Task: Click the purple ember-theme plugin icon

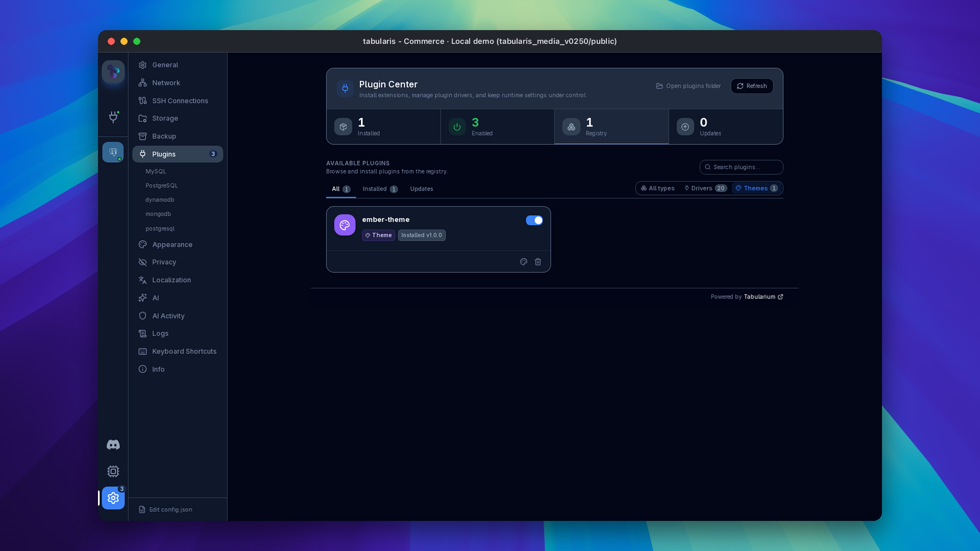Action: (x=345, y=225)
